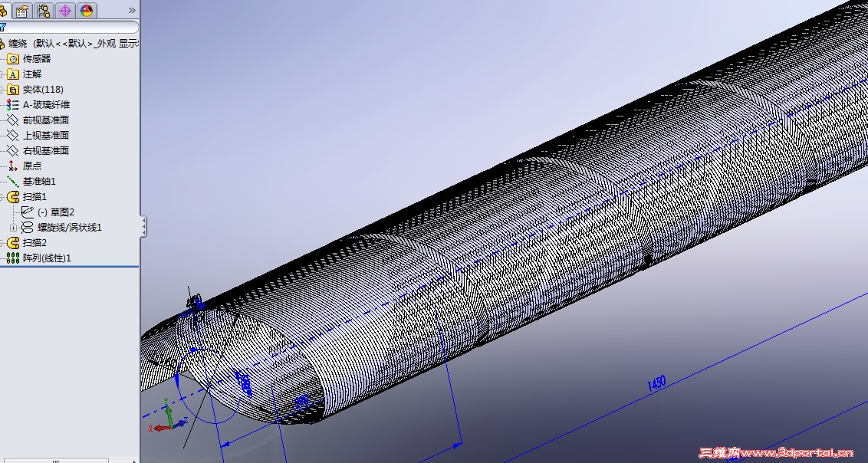The width and height of the screenshot is (868, 463).
Task: Select the 右视基准面 right plane icon
Action: pos(13,150)
